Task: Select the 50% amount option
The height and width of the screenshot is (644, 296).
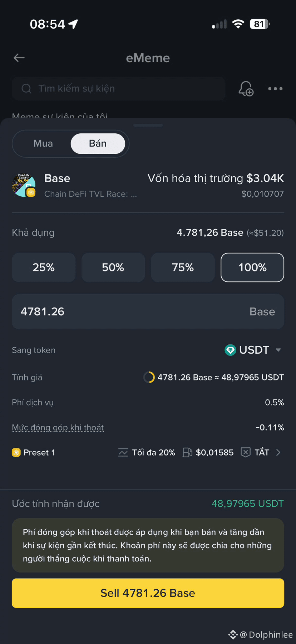Action: 113,267
